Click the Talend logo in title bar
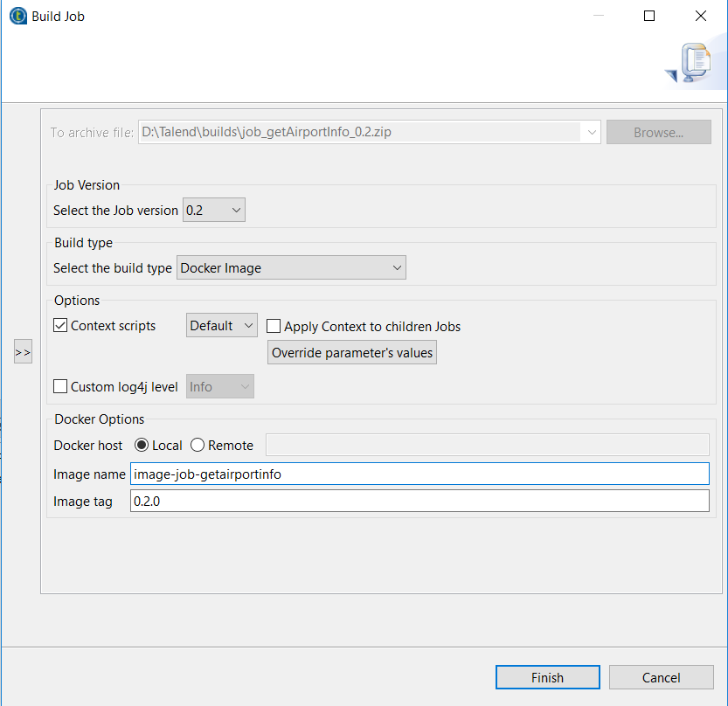Viewport: 728px width, 706px height. point(17,16)
